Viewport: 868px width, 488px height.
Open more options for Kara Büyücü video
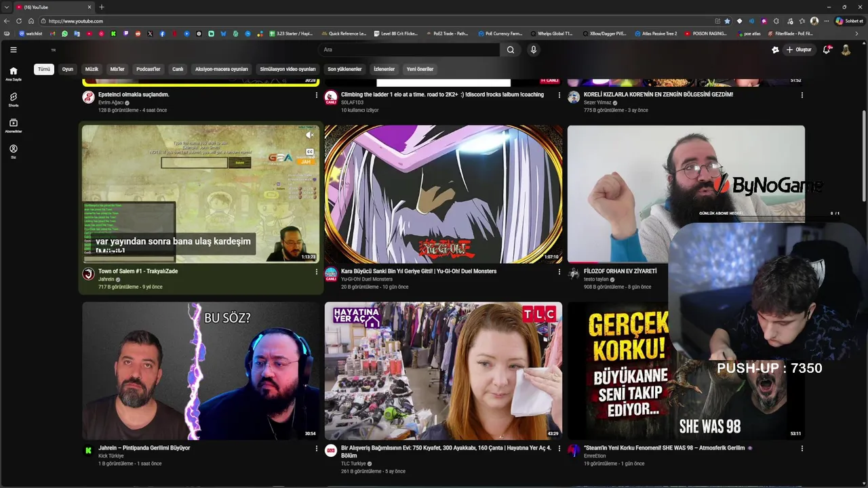559,272
